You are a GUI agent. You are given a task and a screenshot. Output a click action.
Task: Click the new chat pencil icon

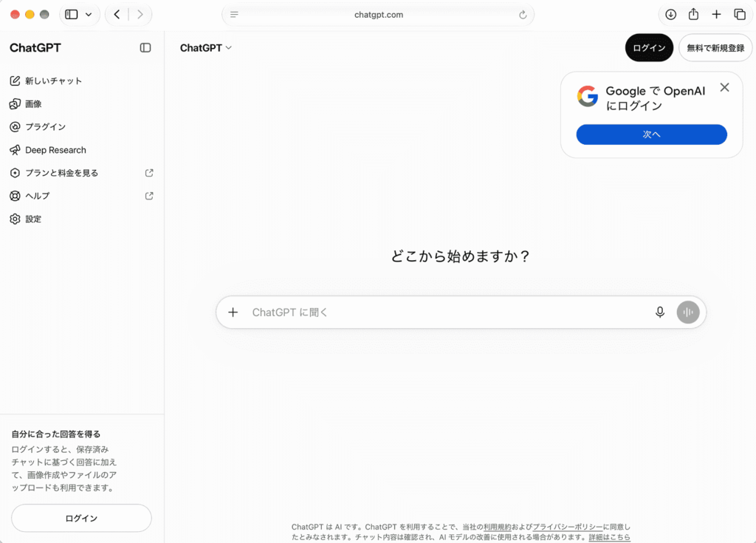15,81
